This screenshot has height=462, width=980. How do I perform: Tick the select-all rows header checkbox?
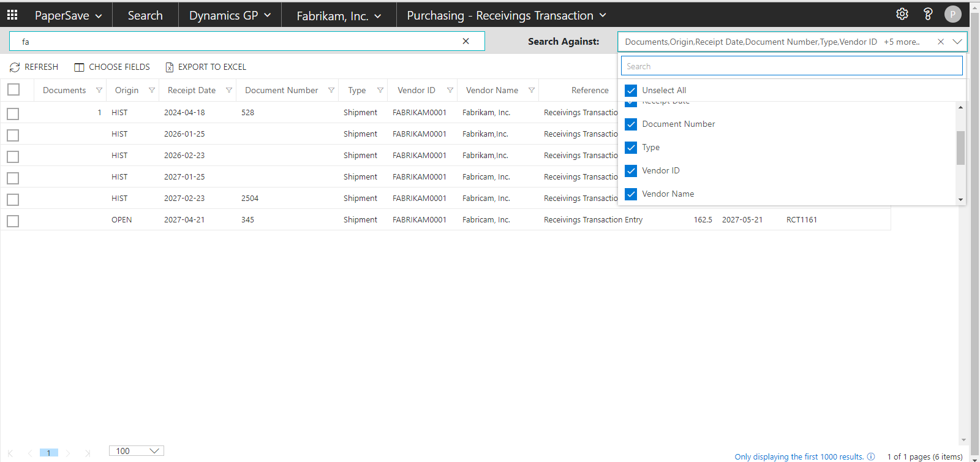pos(13,90)
